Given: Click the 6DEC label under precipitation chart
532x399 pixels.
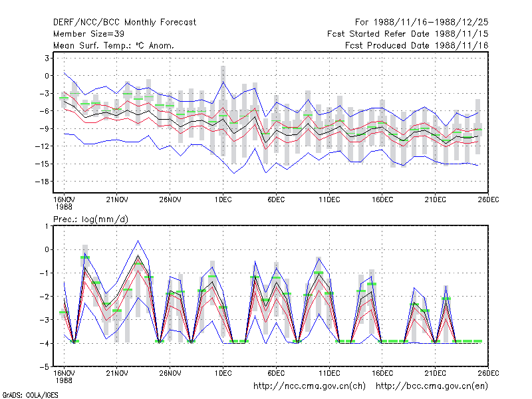Looking at the screenshot, I should (x=276, y=373).
